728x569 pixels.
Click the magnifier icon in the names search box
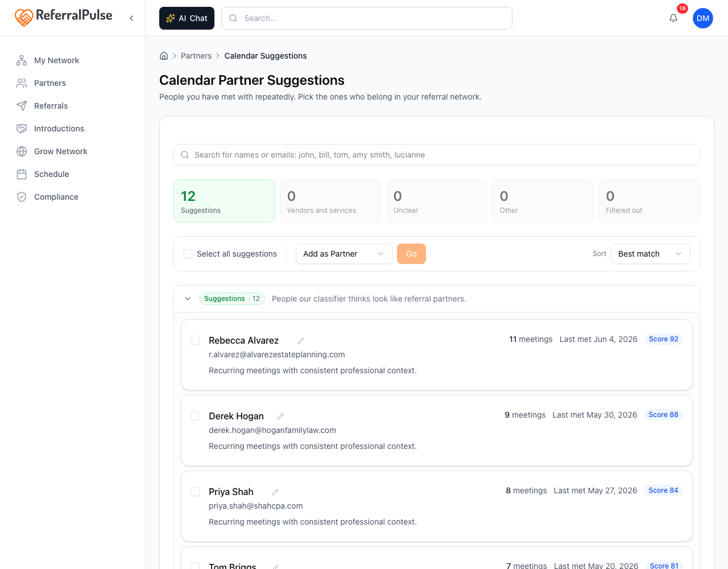point(185,155)
